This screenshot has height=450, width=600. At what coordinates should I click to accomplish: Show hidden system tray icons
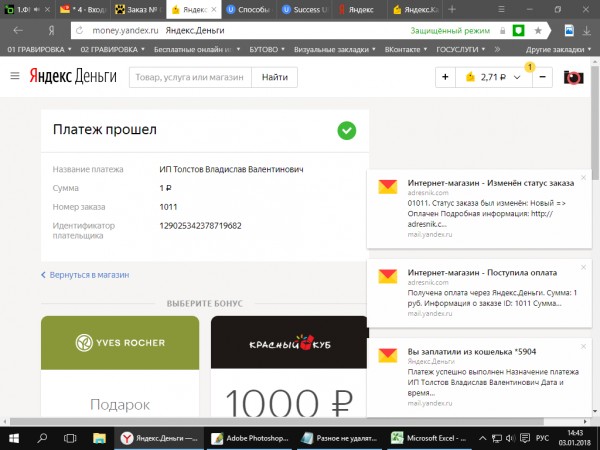tap(483, 438)
